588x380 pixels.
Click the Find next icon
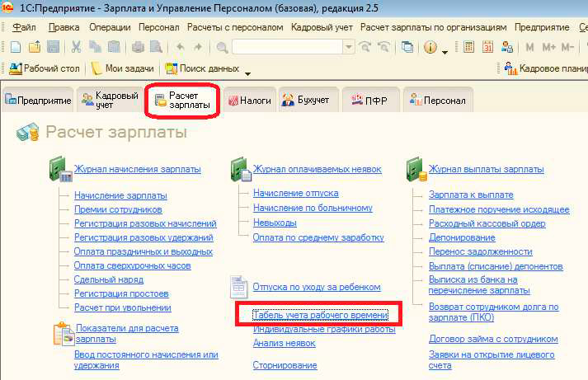(365, 47)
